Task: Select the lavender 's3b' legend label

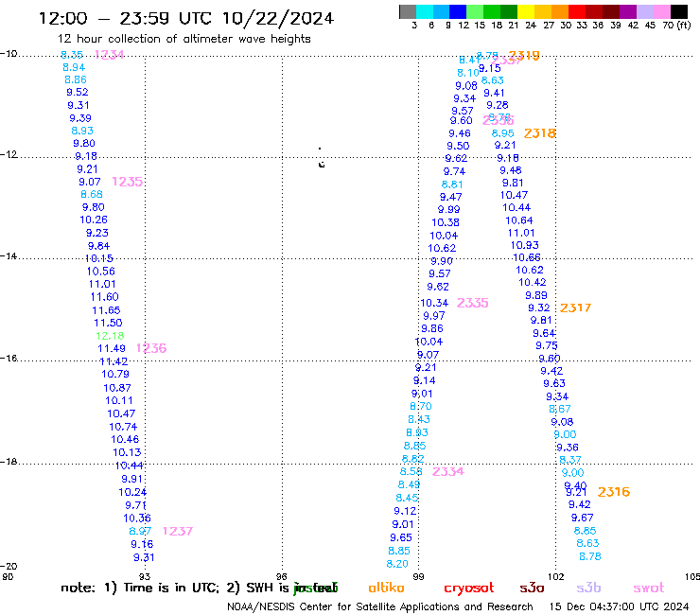Action: (588, 588)
